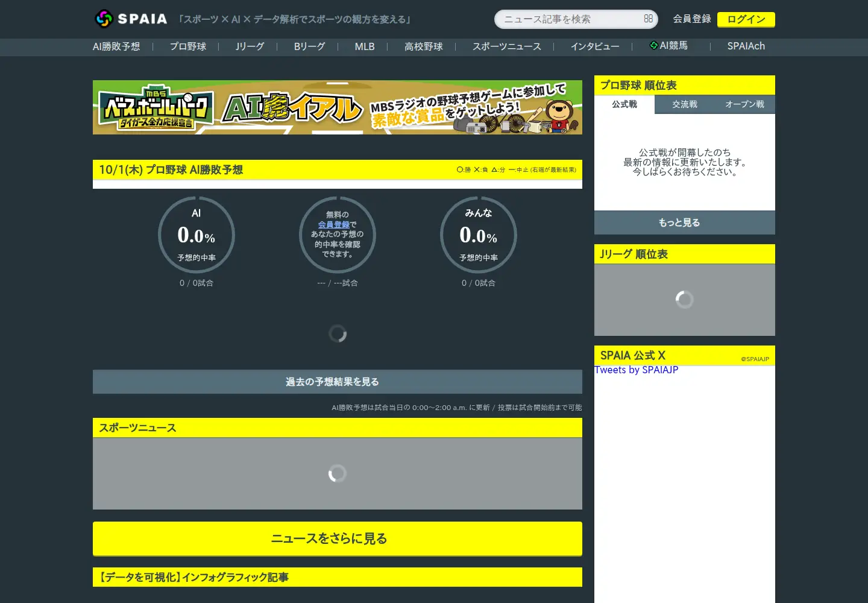868x603 pixels.
Task: Switch to the オープン戦 standings tab
Action: pos(745,104)
